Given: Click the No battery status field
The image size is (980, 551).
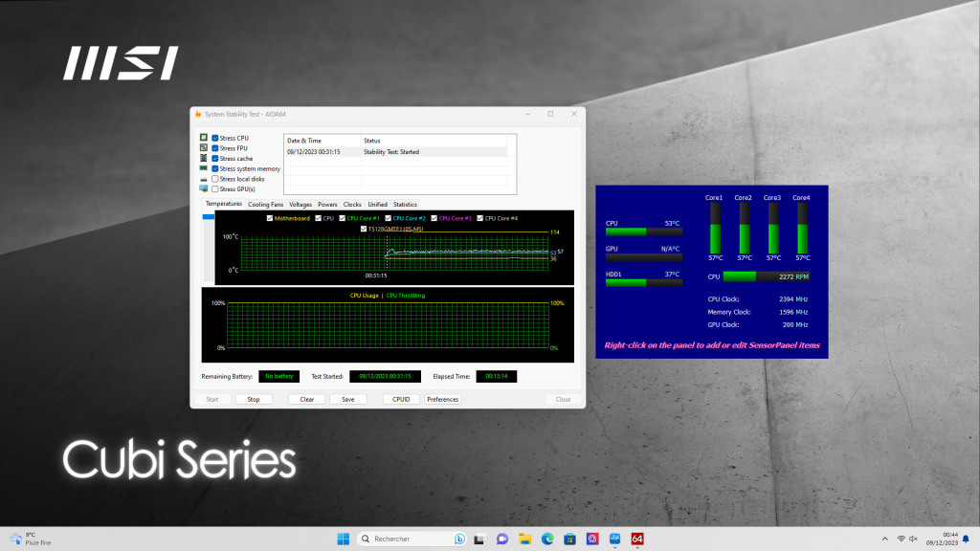Looking at the screenshot, I should (x=278, y=376).
